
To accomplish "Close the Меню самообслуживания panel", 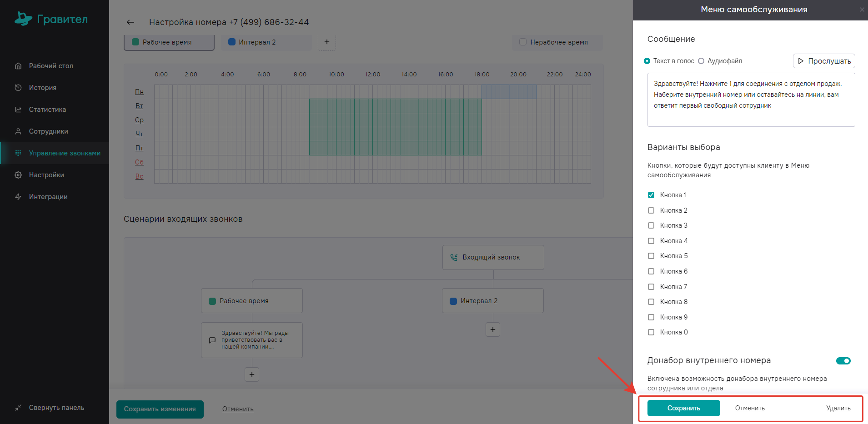I will pos(862,10).
